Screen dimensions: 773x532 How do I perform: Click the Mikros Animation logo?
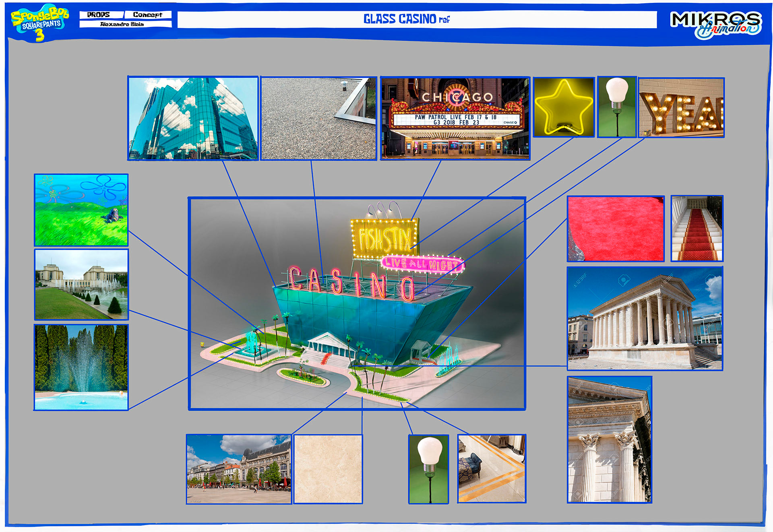point(715,24)
